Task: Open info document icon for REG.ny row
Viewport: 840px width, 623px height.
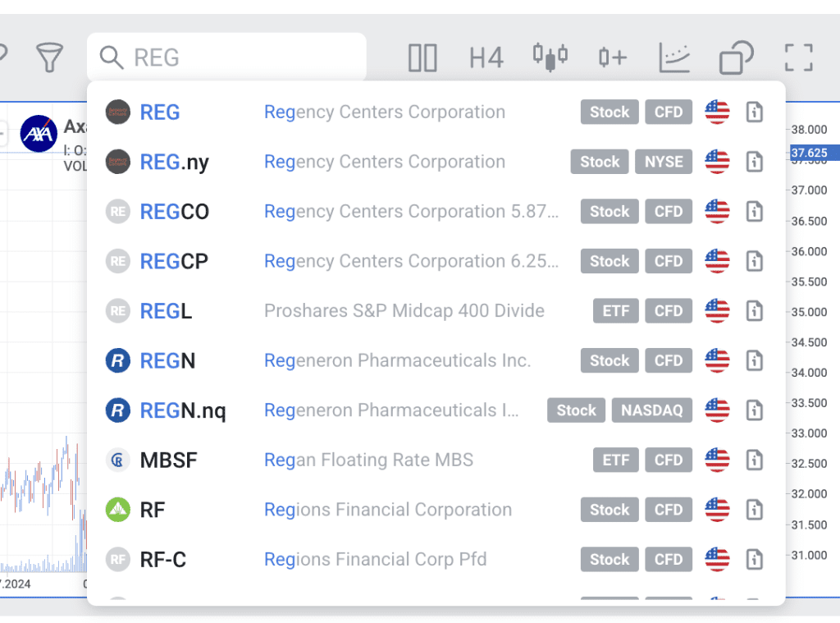Action: pyautogui.click(x=755, y=162)
